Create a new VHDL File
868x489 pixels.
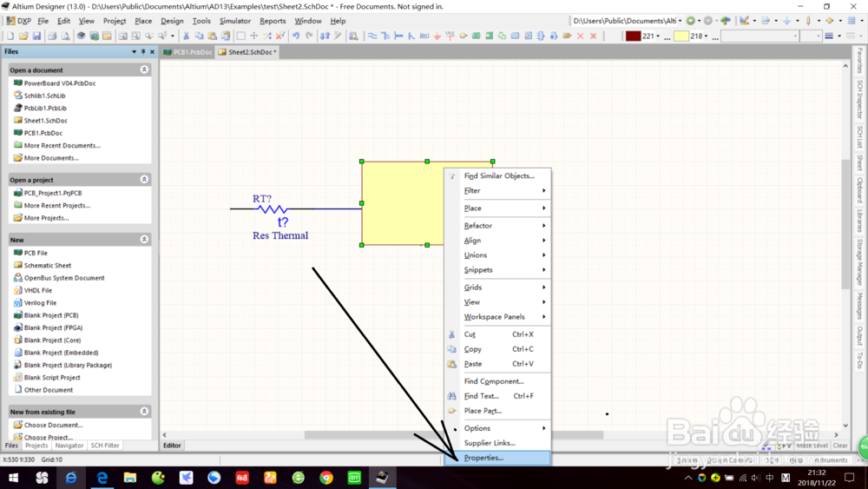click(x=37, y=291)
